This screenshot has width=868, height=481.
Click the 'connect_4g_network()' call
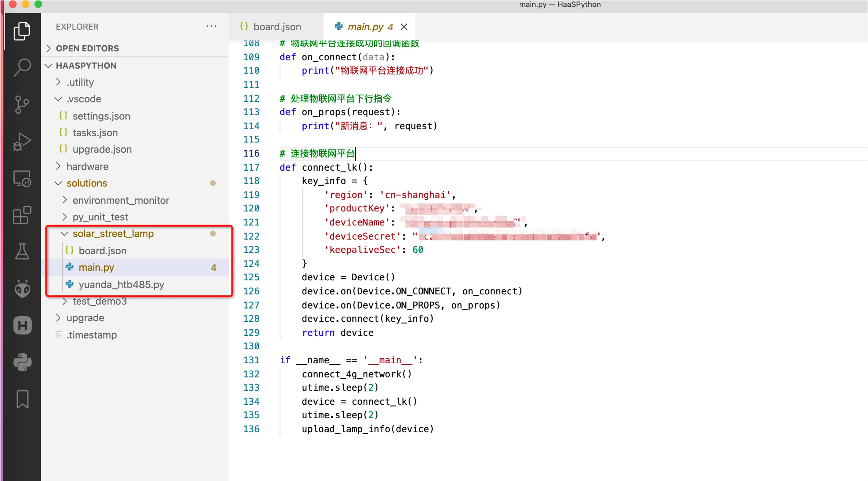[357, 374]
